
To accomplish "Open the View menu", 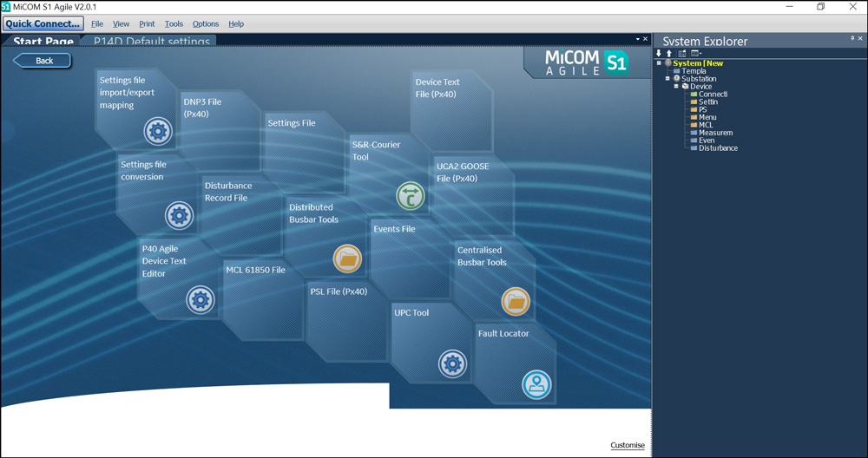I will coord(121,23).
